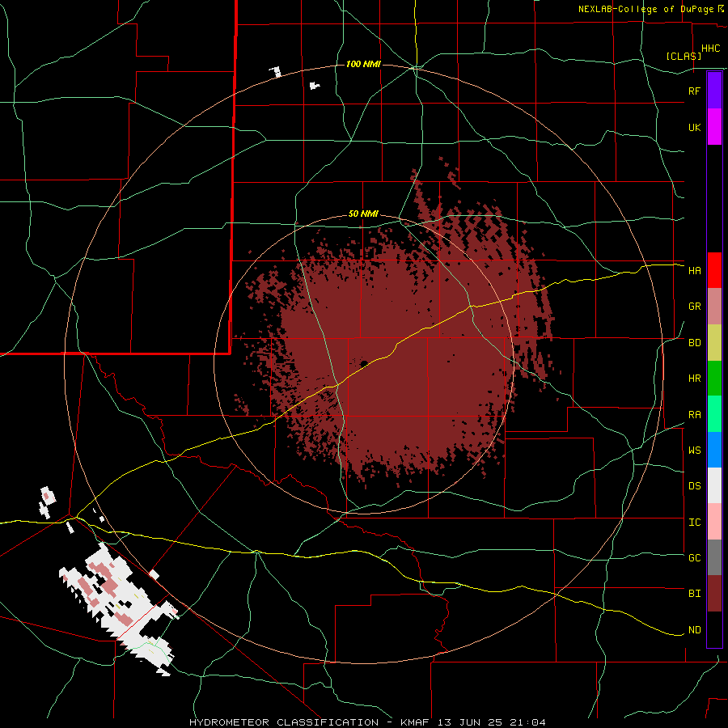
Task: Click the [CLAS] units label
Action: tap(684, 56)
